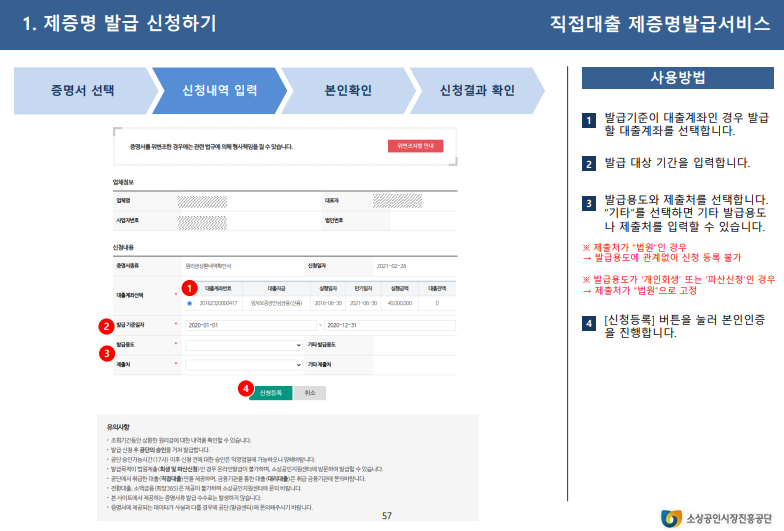Image resolution: width=784 pixels, height=531 pixels.
Task: Go to the 증명서 선택 step
Action: click(82, 90)
